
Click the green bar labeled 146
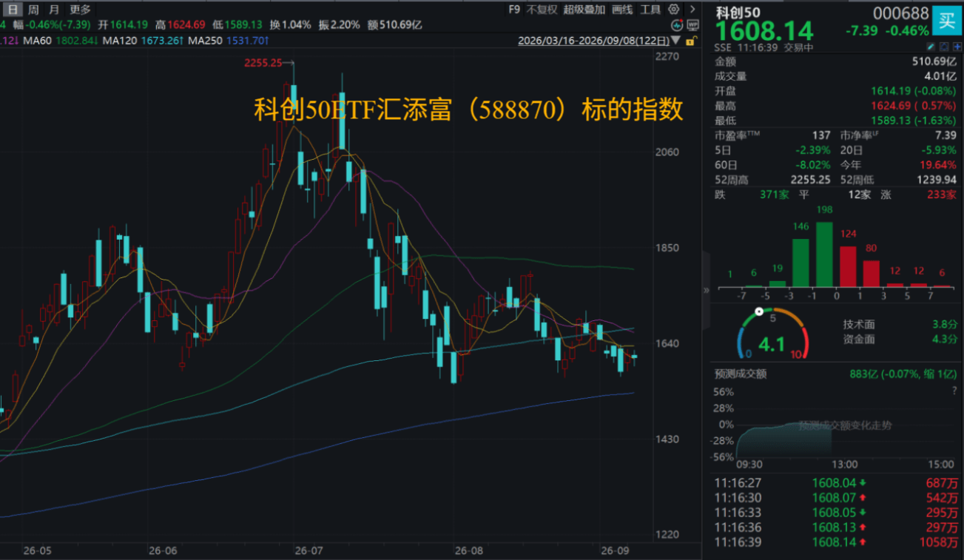tap(800, 263)
